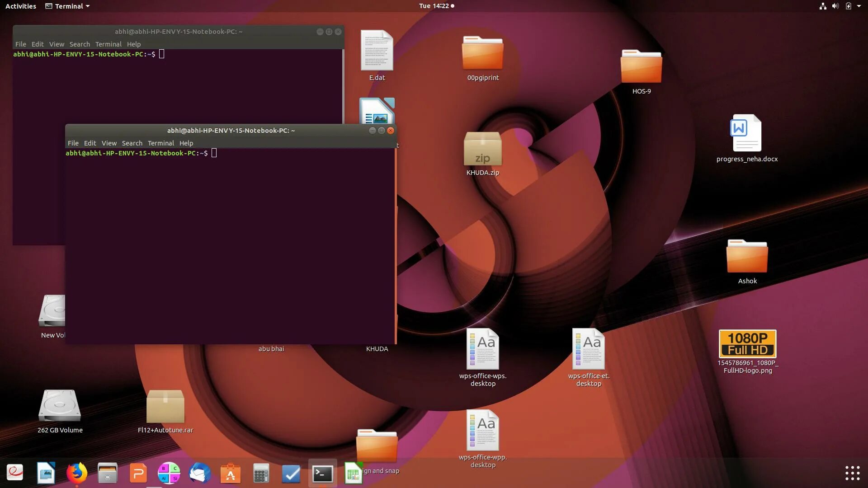Select wps-office-wpp.desktop file
Viewport: 868px width, 488px height.
click(x=482, y=439)
